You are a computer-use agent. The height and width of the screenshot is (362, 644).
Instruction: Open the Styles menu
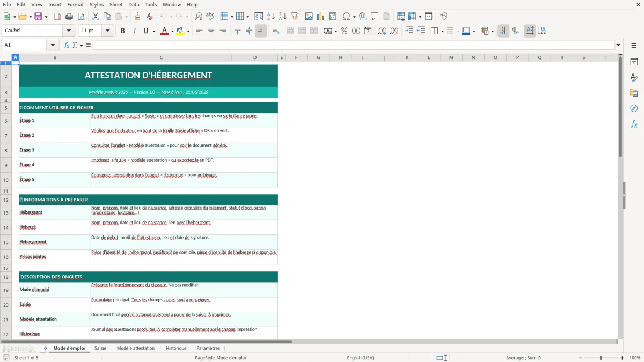coord(97,4)
